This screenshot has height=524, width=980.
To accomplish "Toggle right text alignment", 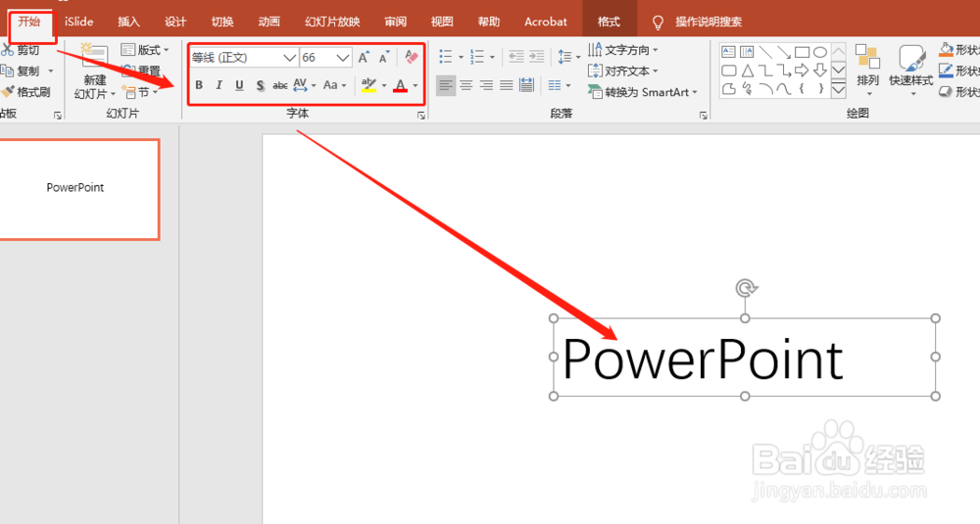I will point(486,85).
